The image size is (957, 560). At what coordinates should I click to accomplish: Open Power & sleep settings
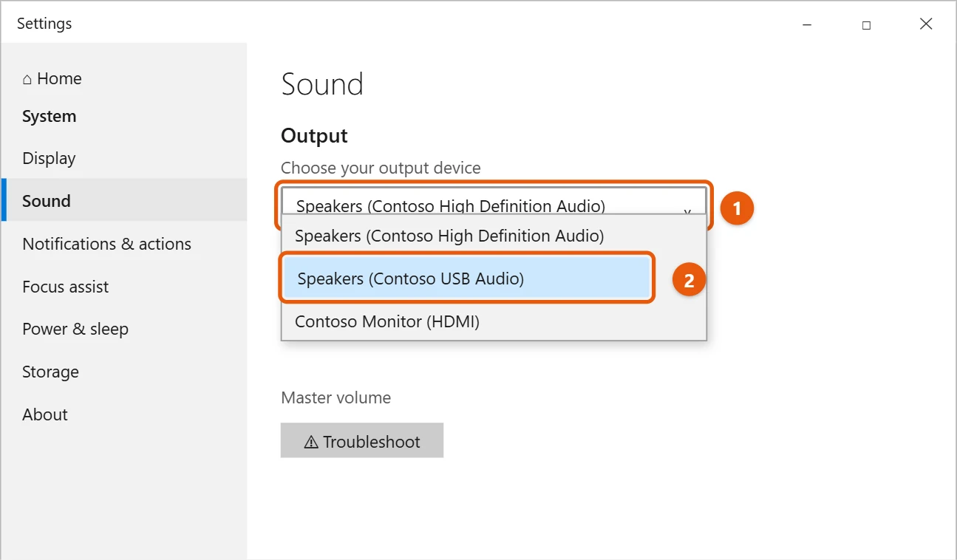pyautogui.click(x=75, y=329)
